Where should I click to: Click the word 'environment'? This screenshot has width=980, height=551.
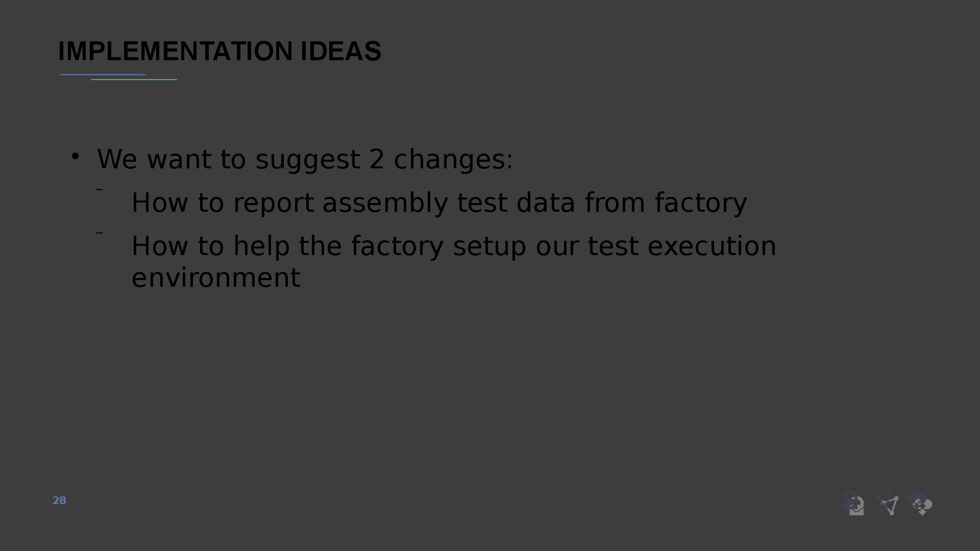[x=216, y=278]
